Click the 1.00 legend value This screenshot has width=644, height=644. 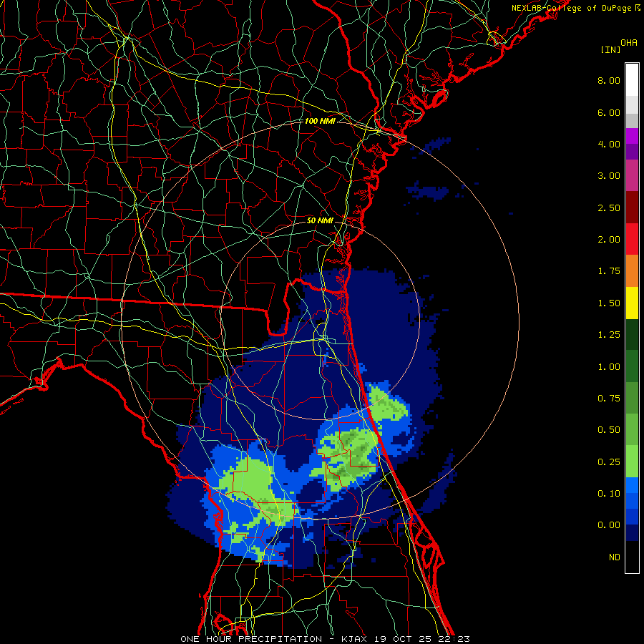coord(609,367)
